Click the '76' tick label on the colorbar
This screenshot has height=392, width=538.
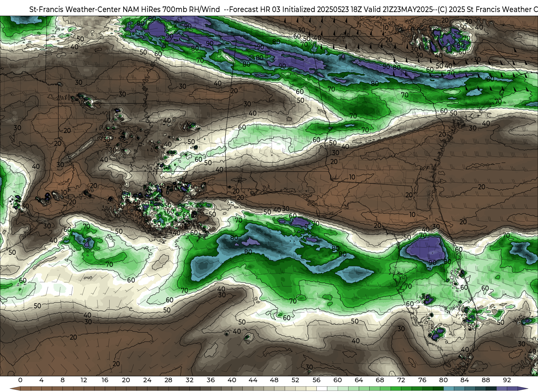[x=422, y=380]
